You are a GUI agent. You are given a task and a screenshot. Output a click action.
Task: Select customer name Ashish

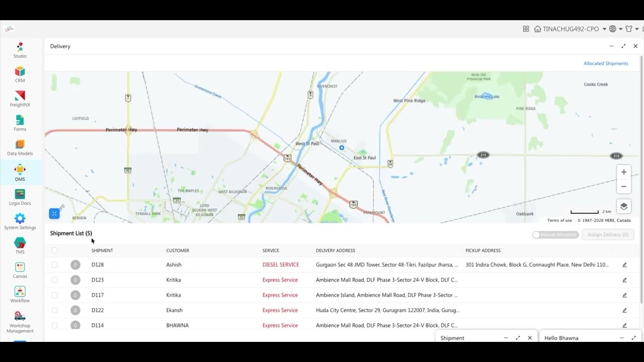pos(174,265)
